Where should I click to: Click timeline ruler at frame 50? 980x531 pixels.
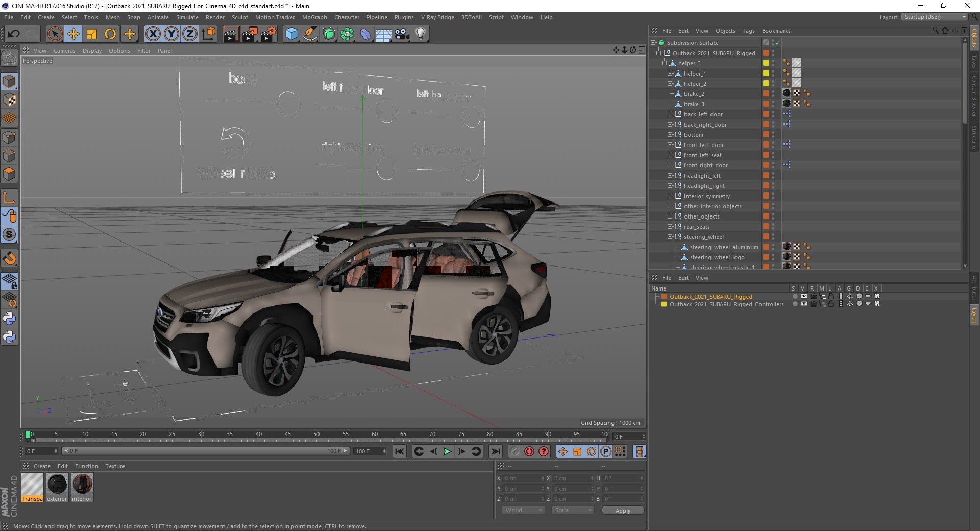(x=316, y=435)
